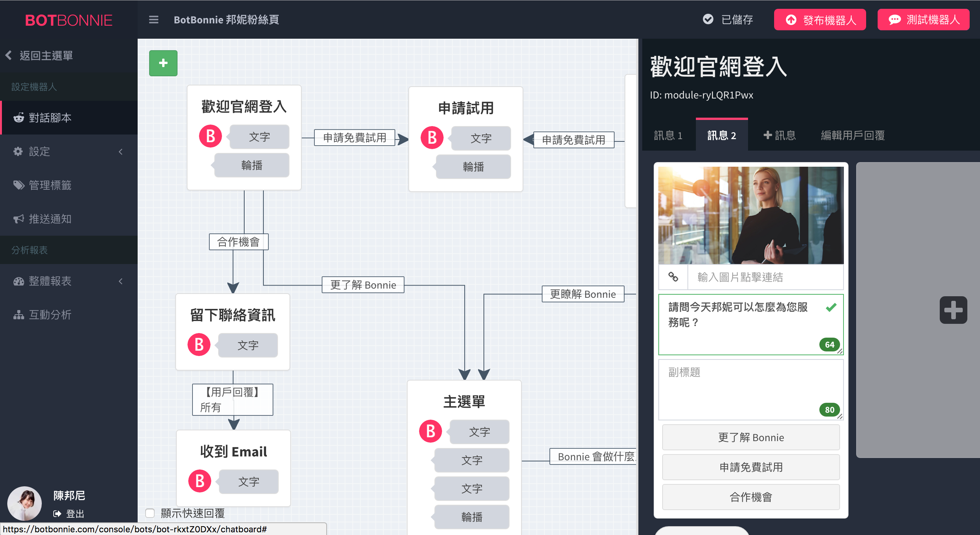The width and height of the screenshot is (980, 535).
Task: Open 對話腳本 in the sidebar
Action: tap(69, 118)
